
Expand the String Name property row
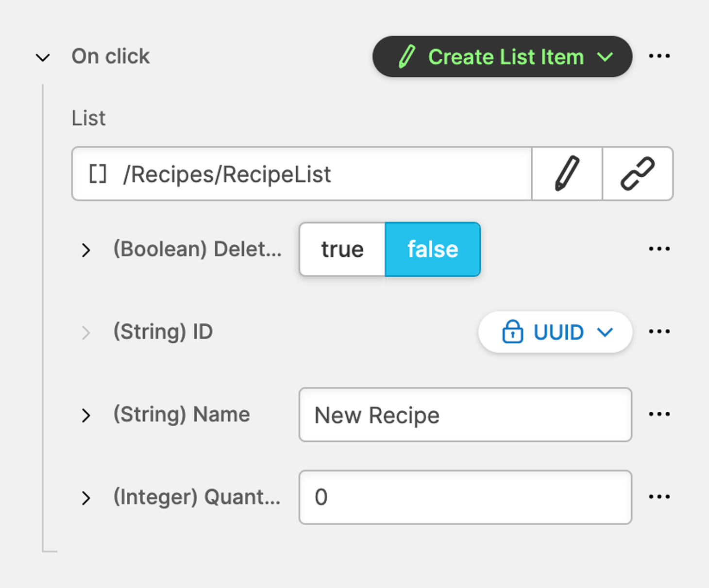click(x=86, y=415)
